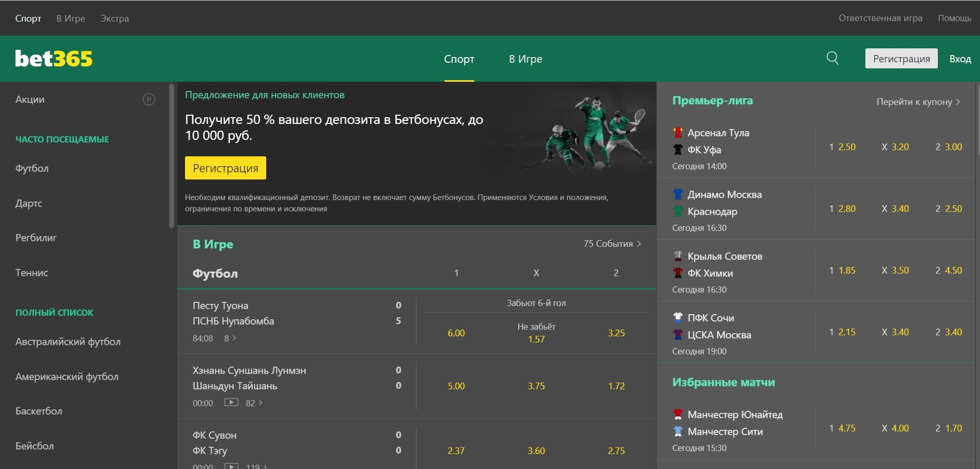Image resolution: width=980 pixels, height=469 pixels.
Task: Open the search magnifier icon
Action: tap(833, 58)
